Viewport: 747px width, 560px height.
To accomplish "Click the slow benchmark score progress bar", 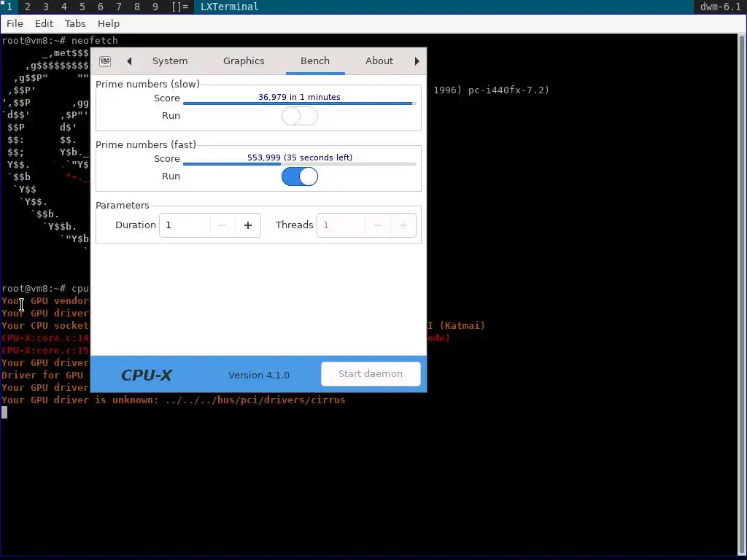I will 299,104.
